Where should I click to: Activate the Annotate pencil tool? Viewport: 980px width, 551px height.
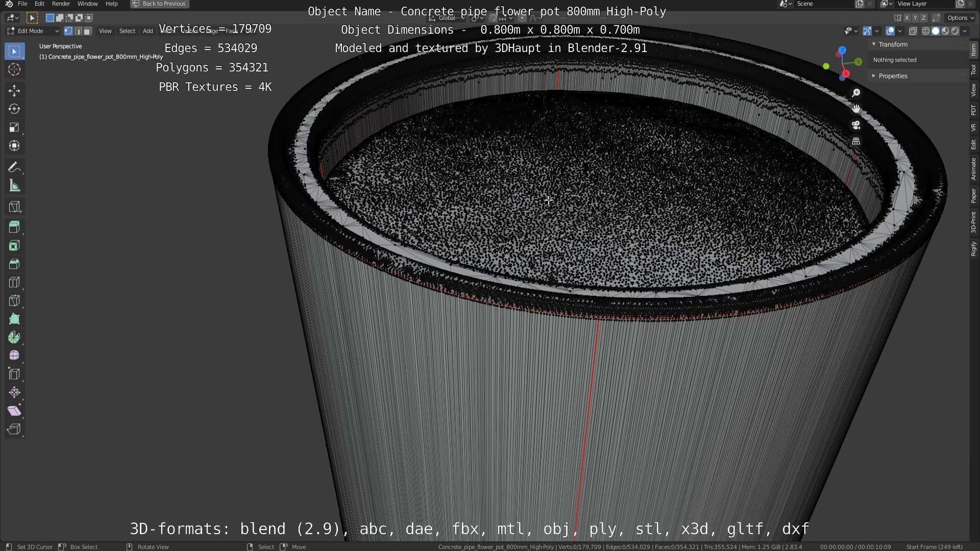pyautogui.click(x=14, y=167)
